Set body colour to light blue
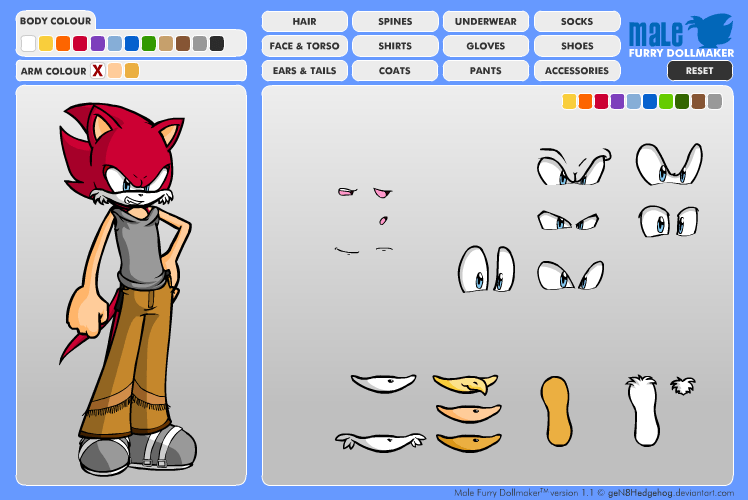Screen dimensions: 748x500 click(115, 43)
